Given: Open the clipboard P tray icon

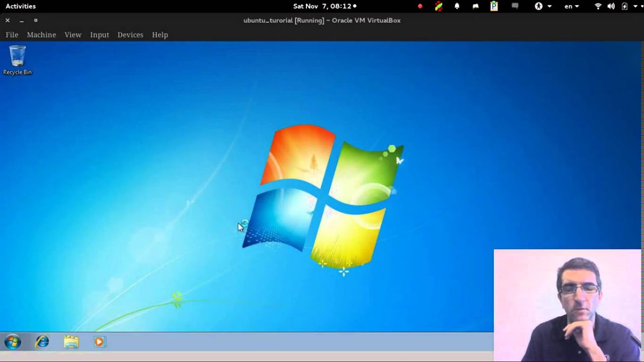Looking at the screenshot, I should coord(494,6).
